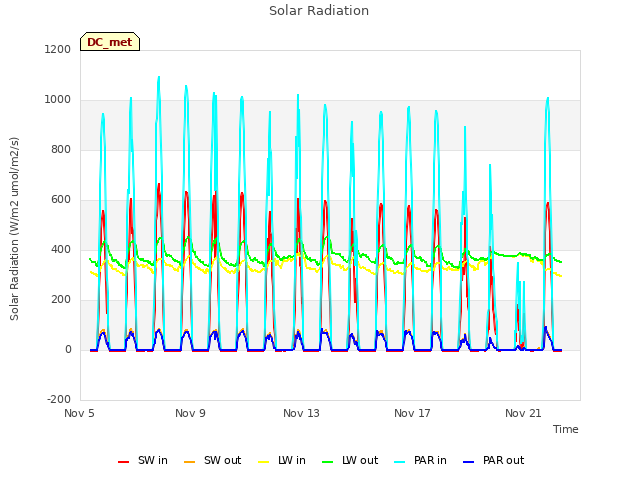Toggle the PAR out legend entry

tap(493, 460)
